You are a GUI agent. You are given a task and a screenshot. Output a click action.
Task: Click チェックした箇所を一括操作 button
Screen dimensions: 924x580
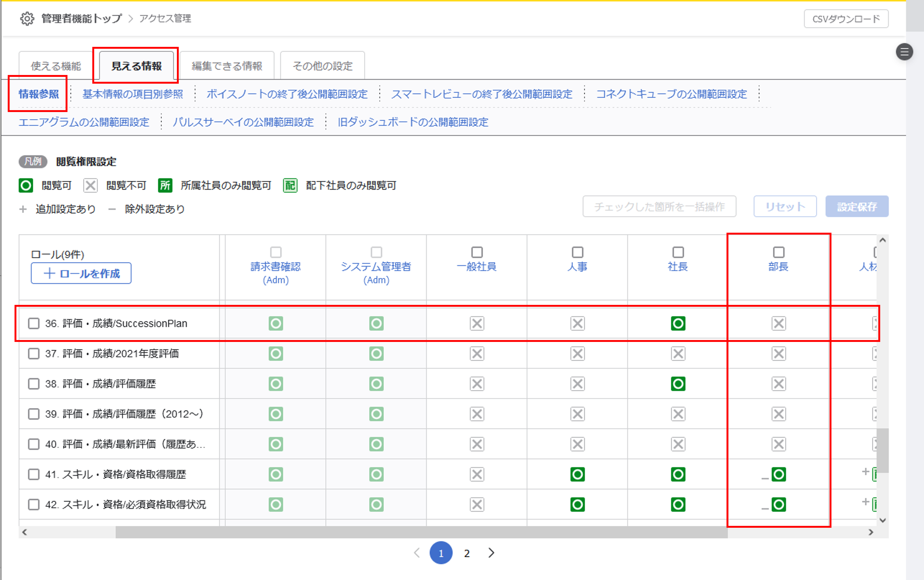659,207
